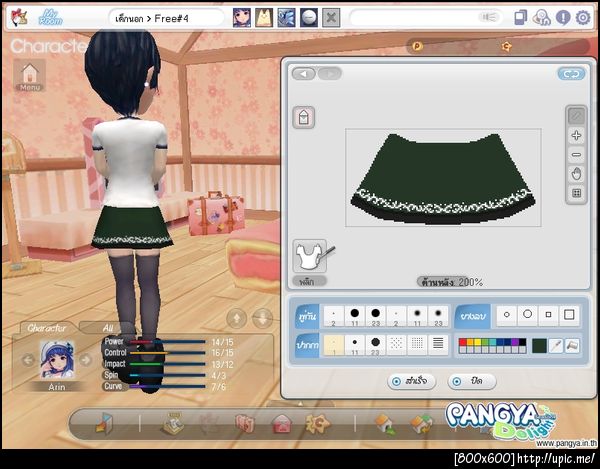Select the pencil tool in editor side toolbar
Image resolution: width=600 pixels, height=469 pixels.
pyautogui.click(x=576, y=116)
